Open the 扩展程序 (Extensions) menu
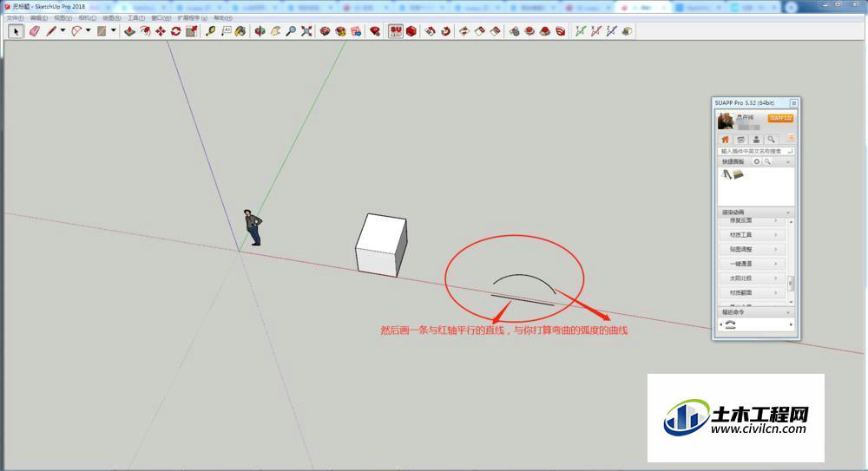The image size is (868, 471). coord(192,17)
